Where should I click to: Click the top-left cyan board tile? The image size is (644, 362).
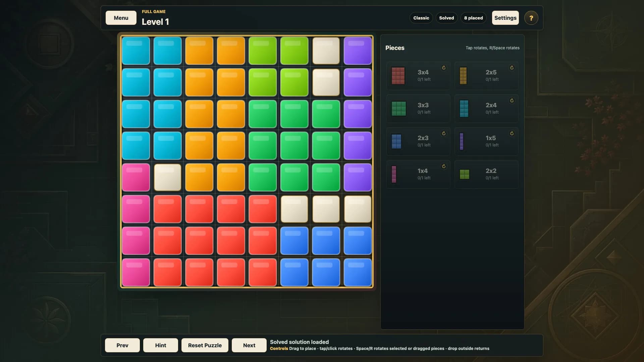pos(136,51)
